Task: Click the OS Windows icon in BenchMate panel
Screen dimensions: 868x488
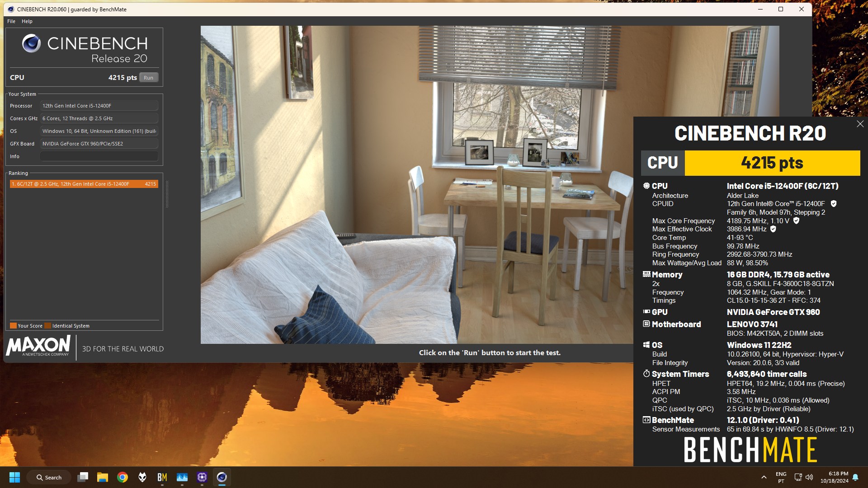Action: [x=646, y=345]
